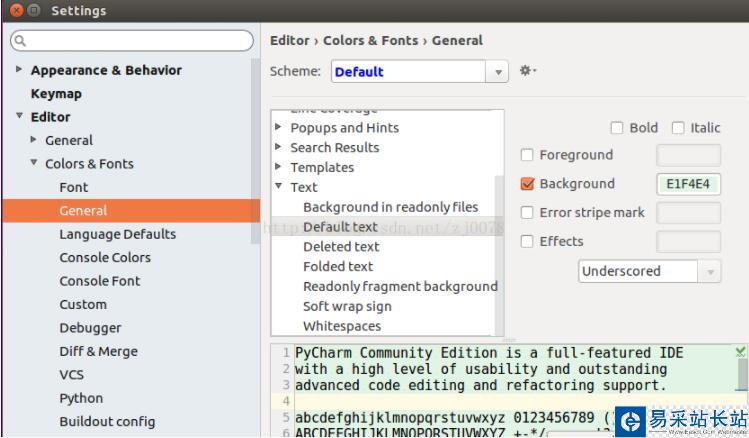Screen dimensions: 749x438
Task: Click the search magnifier icon
Action: (x=20, y=41)
